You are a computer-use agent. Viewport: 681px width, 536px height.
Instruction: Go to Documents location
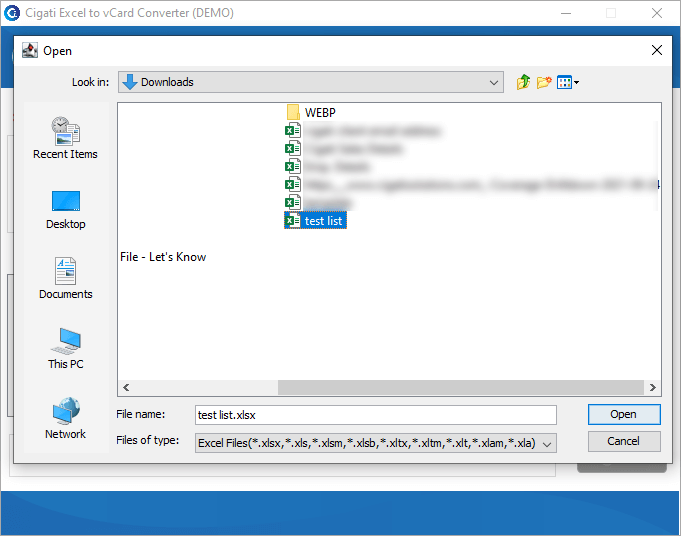[x=66, y=278]
